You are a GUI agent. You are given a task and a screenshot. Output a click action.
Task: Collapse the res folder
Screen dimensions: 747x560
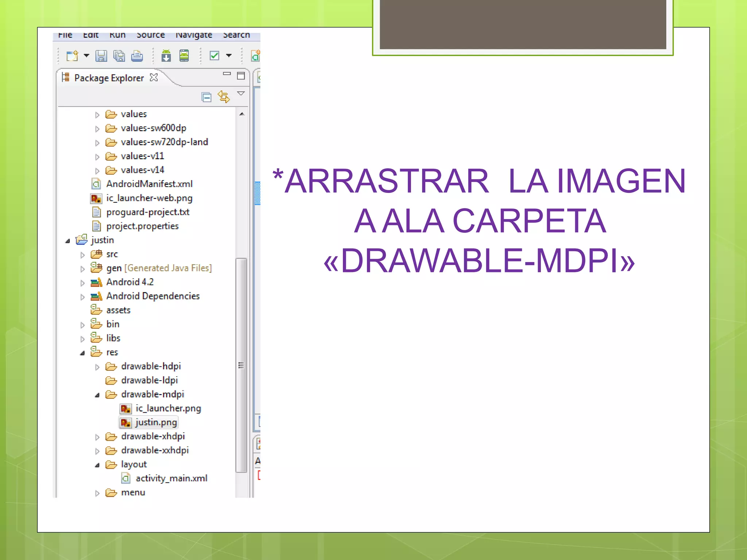[82, 353]
